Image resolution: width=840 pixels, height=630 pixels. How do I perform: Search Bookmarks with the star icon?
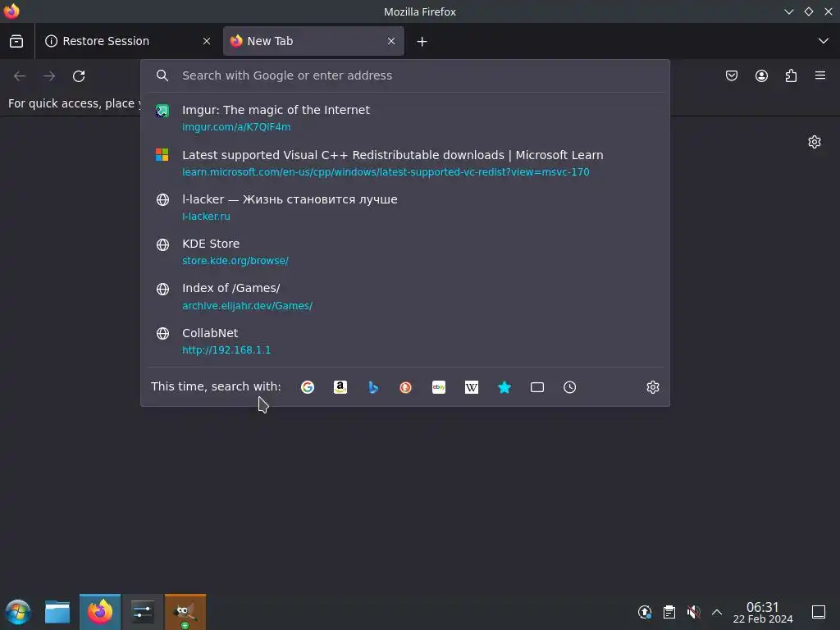click(x=504, y=387)
